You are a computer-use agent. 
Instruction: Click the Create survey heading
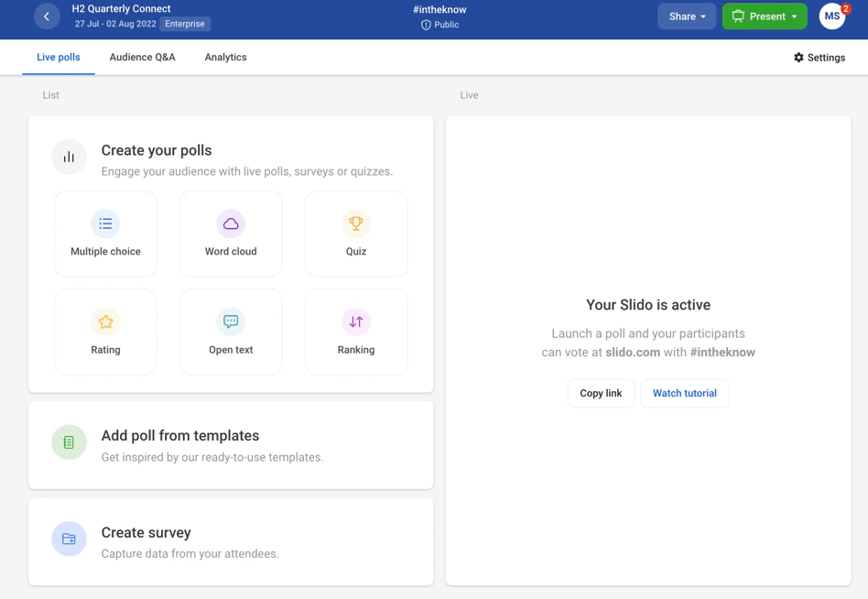coord(146,532)
